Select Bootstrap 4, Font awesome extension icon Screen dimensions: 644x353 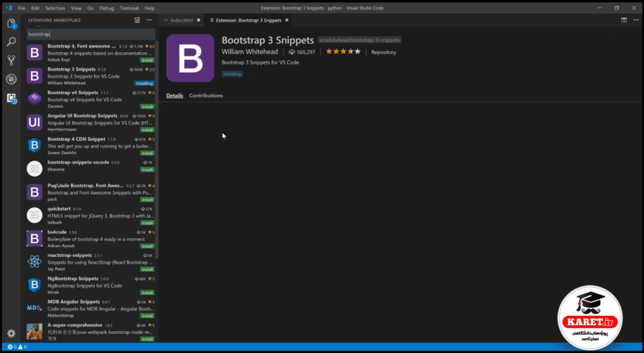click(x=35, y=53)
